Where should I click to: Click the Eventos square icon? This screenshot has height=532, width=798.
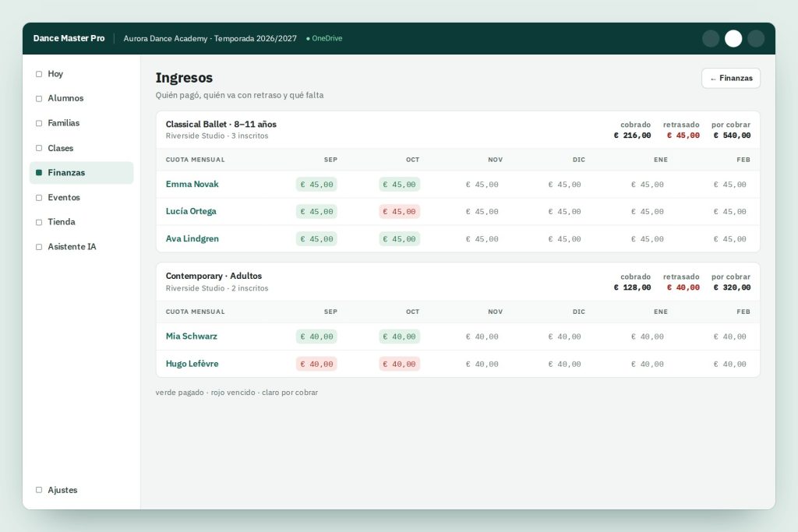(x=39, y=197)
